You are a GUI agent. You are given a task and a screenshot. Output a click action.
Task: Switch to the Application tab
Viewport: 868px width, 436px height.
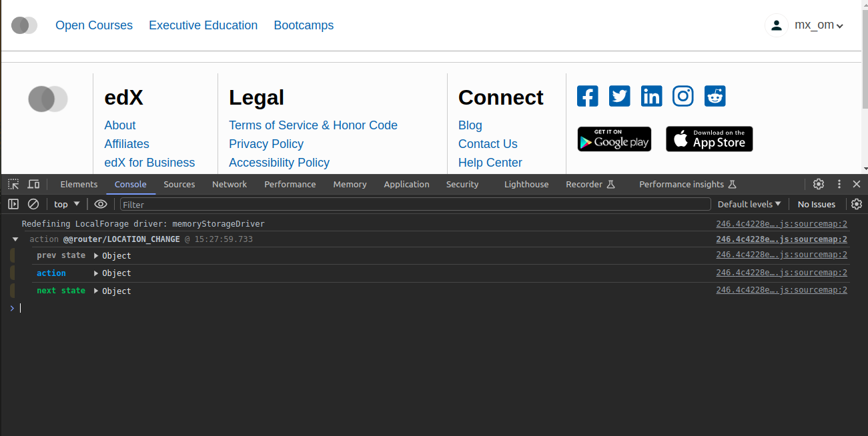407,184
